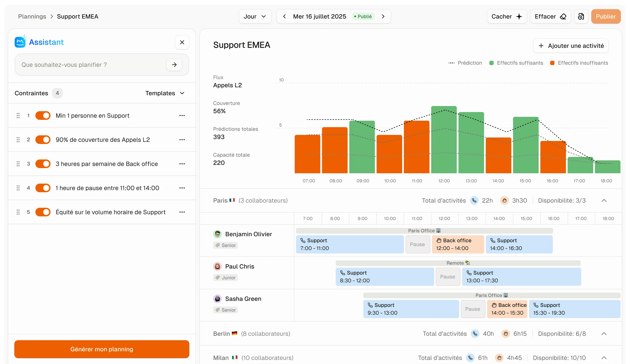
Task: Expand the Templates dropdown
Action: [x=165, y=93]
